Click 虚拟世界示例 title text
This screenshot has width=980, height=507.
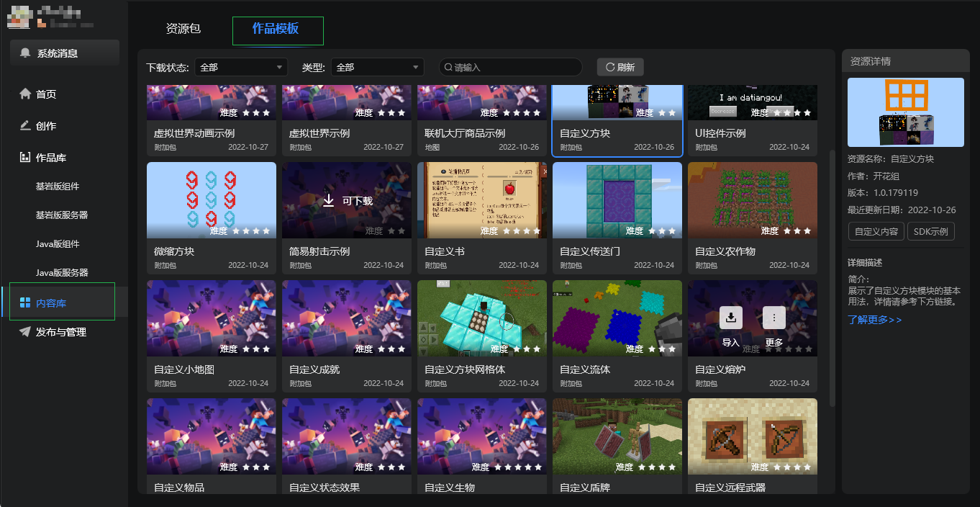click(319, 133)
